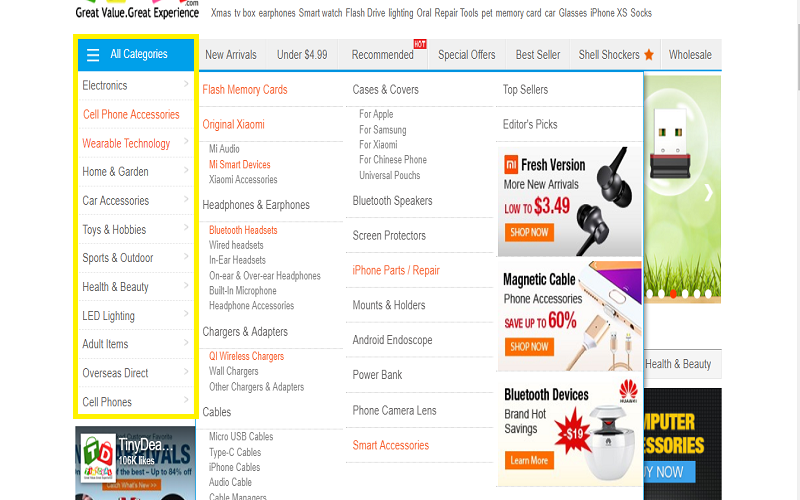Open iPhone Parts / Repair link
The height and width of the screenshot is (500, 800).
point(396,270)
